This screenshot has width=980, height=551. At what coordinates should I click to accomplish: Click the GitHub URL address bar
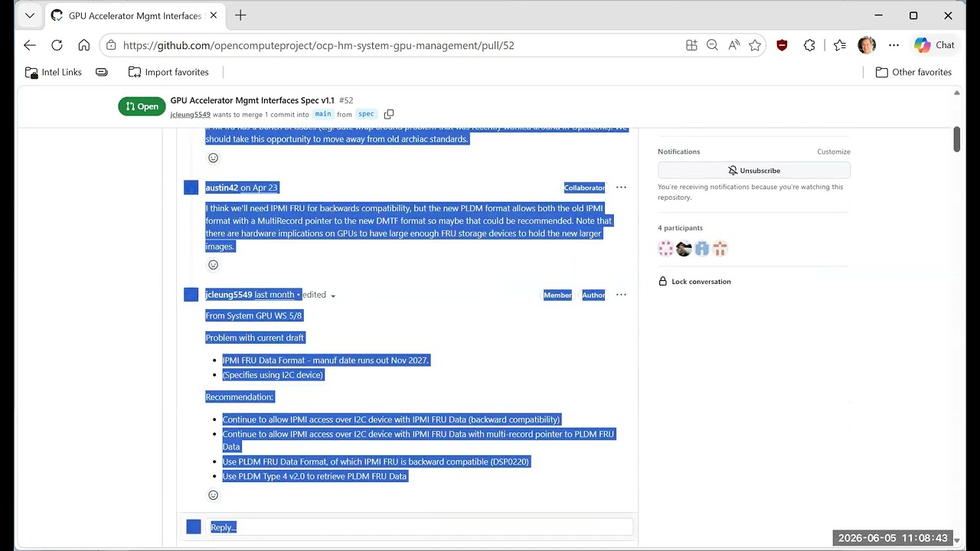(318, 45)
